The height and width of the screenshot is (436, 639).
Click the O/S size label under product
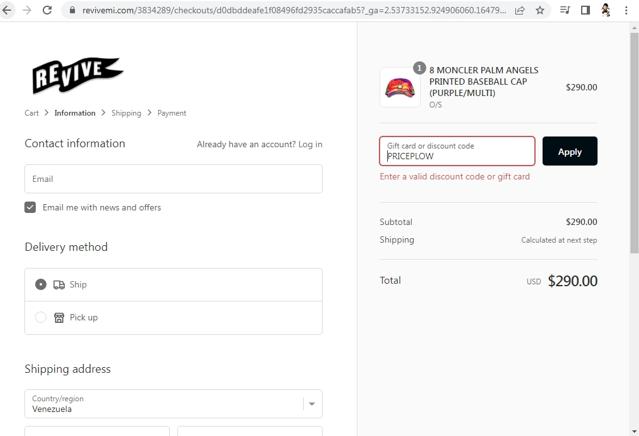tap(435, 105)
